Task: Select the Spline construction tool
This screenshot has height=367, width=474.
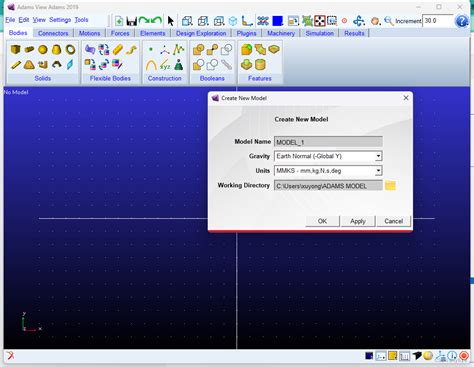Action: coord(179,50)
